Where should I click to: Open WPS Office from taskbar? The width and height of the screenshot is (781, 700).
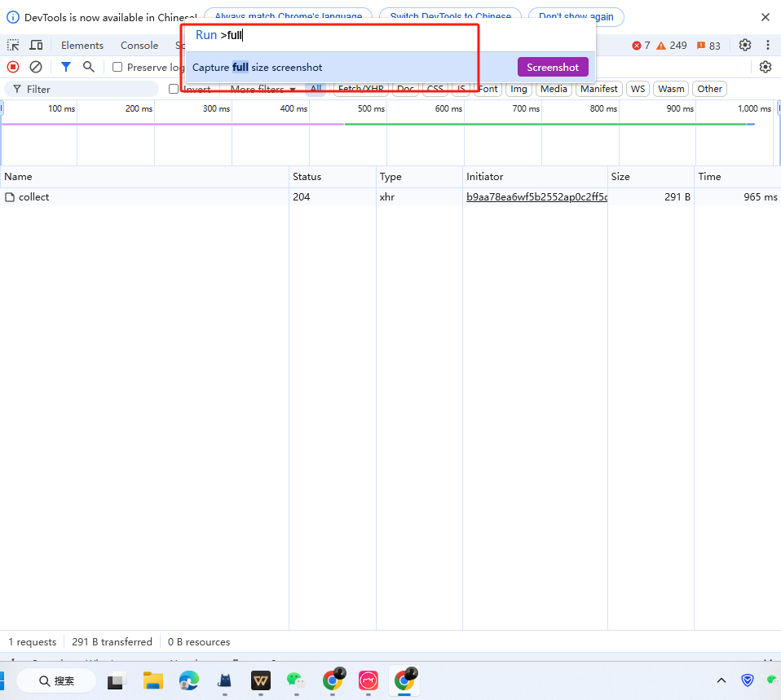pos(261,680)
